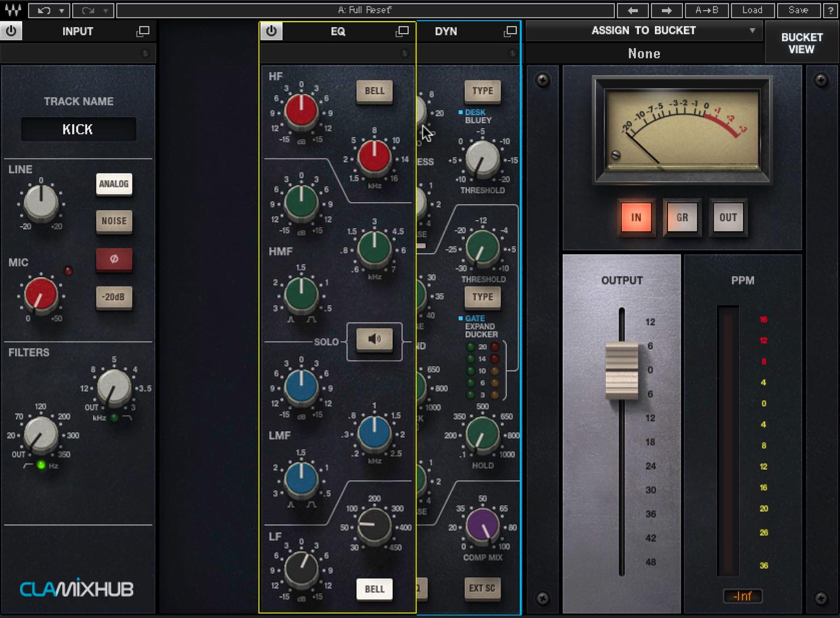Click the OUTPUT fader handle
840x618 pixels.
tap(622, 371)
